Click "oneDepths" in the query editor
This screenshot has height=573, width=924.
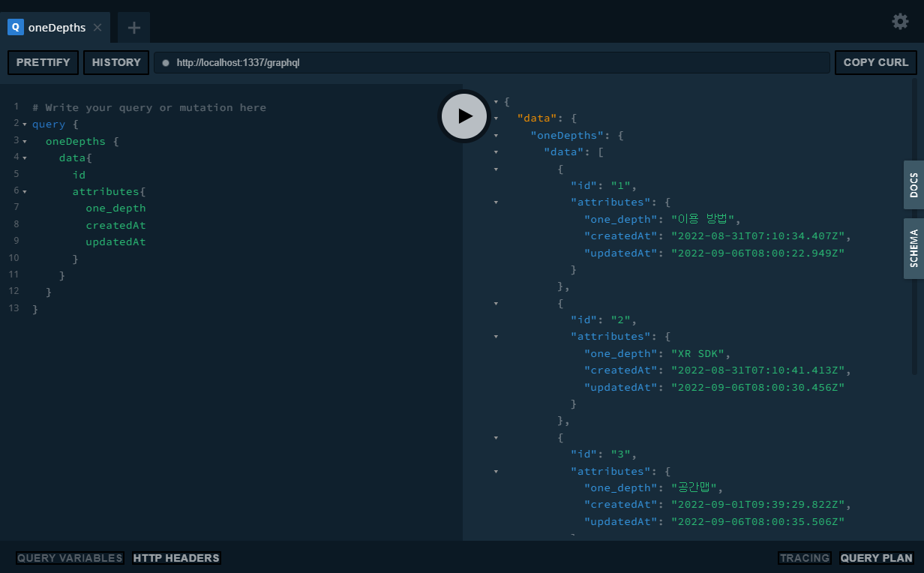76,141
